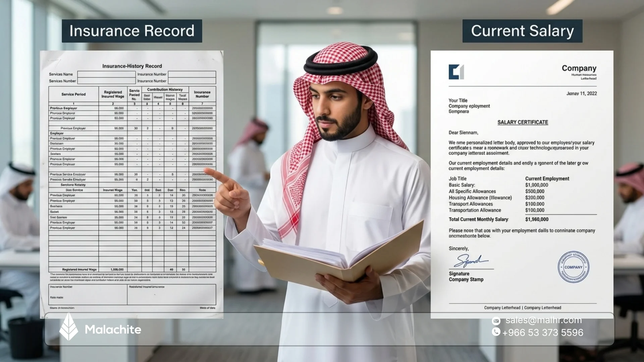Viewport: 644px width, 362px height.
Task: Click the top Insurance Number field box
Action: click(192, 74)
